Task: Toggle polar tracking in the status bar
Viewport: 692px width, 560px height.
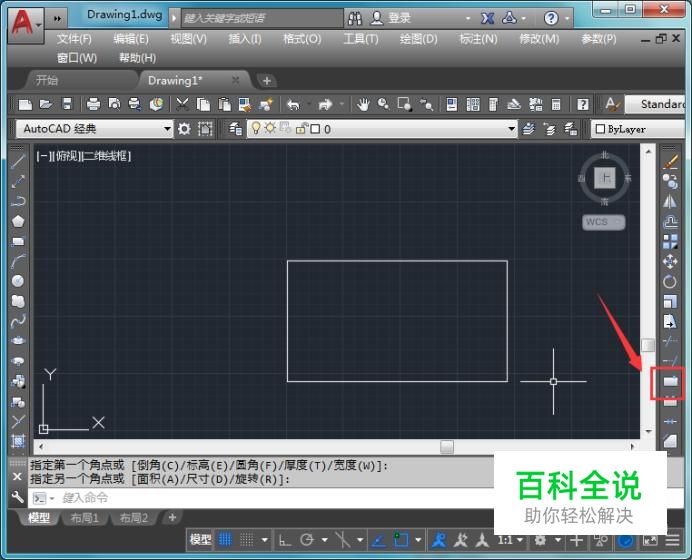Action: (x=307, y=540)
